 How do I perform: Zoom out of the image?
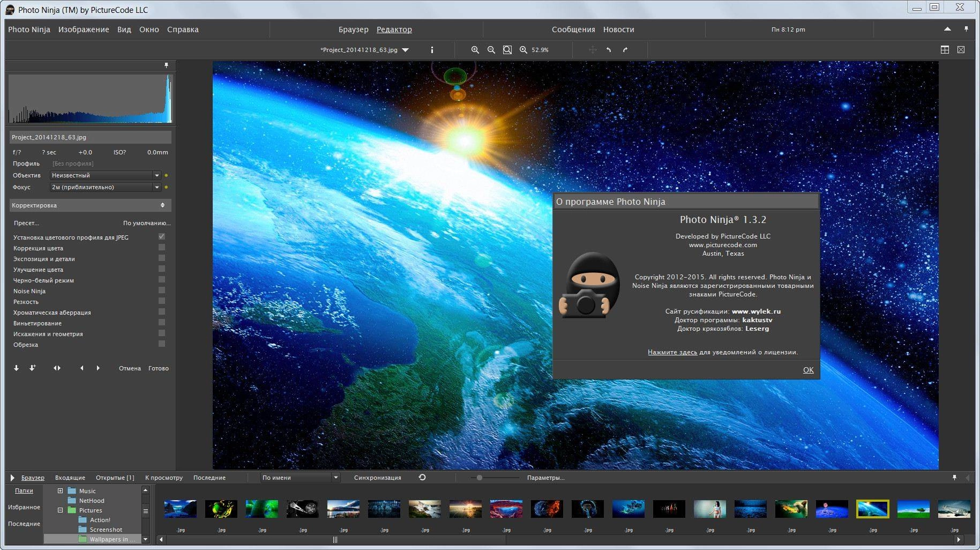point(491,50)
